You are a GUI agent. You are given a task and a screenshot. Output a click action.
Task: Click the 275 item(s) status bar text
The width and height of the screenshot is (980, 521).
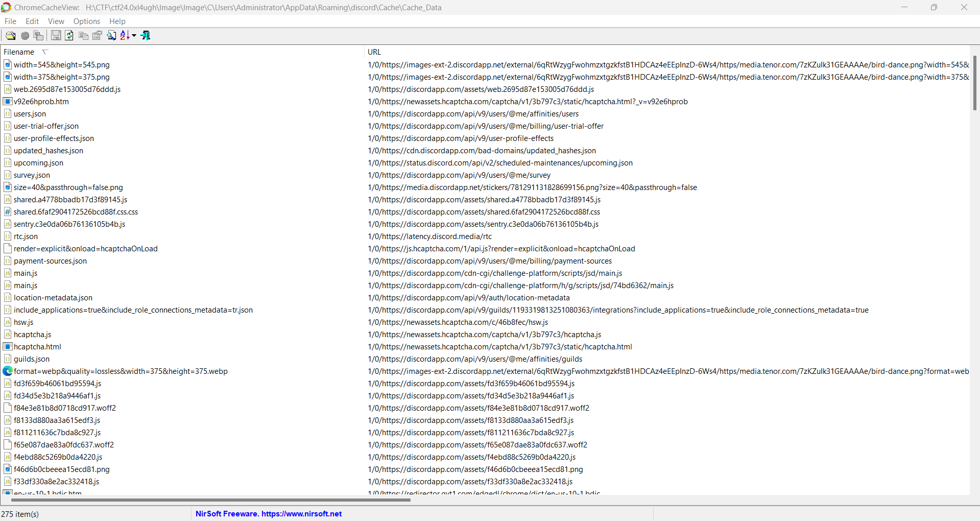(20, 514)
